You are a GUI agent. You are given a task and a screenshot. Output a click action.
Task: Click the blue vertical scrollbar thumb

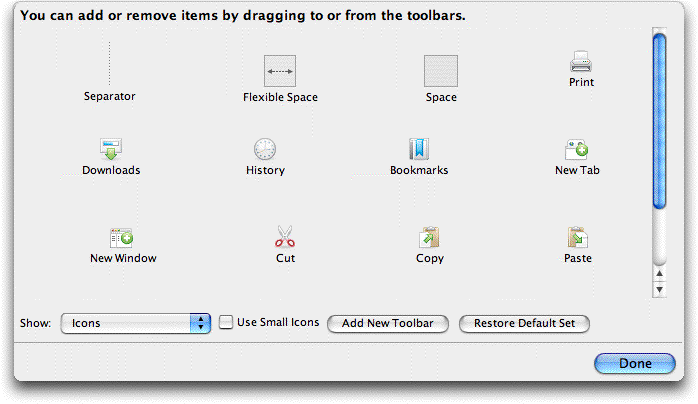(x=659, y=120)
